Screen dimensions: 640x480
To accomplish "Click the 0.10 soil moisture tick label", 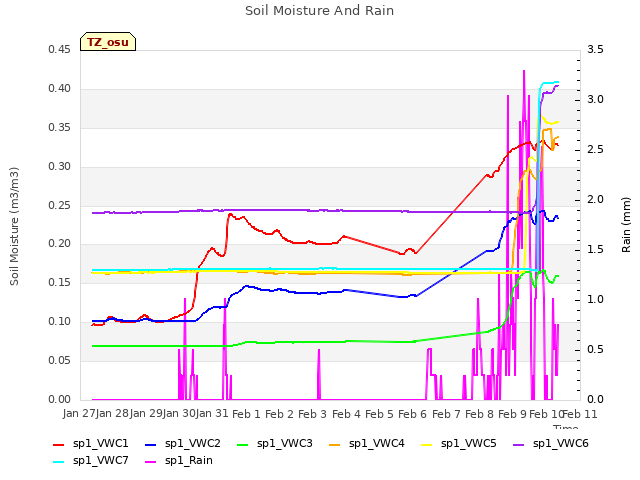I will pyautogui.click(x=60, y=321).
